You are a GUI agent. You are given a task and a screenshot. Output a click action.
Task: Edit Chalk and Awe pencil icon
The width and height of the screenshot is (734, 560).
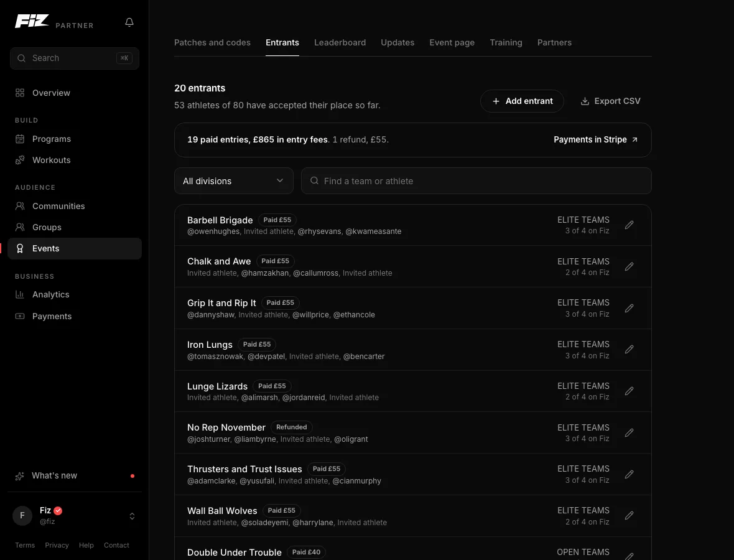629,266
